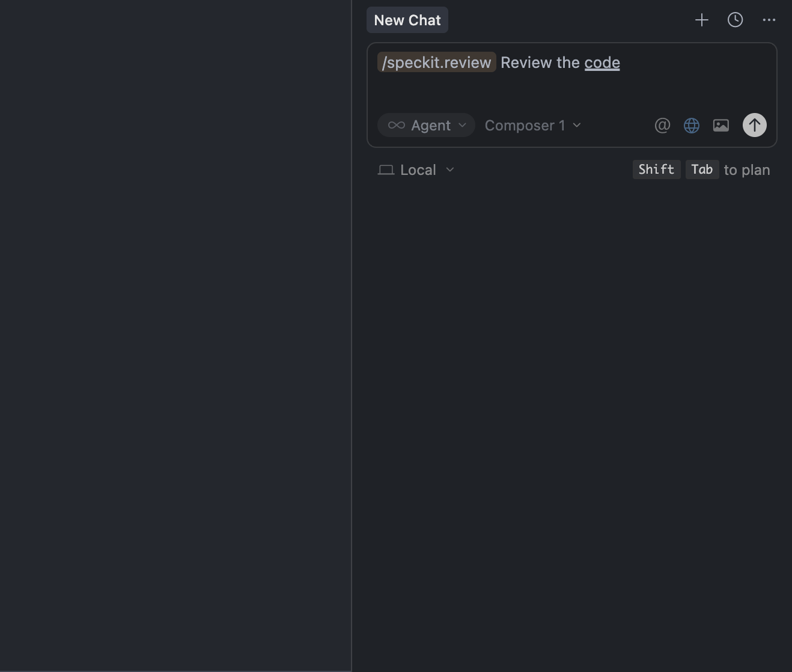Screen dimensions: 792x672
Task: Click the Shift key hint badge
Action: click(x=657, y=170)
